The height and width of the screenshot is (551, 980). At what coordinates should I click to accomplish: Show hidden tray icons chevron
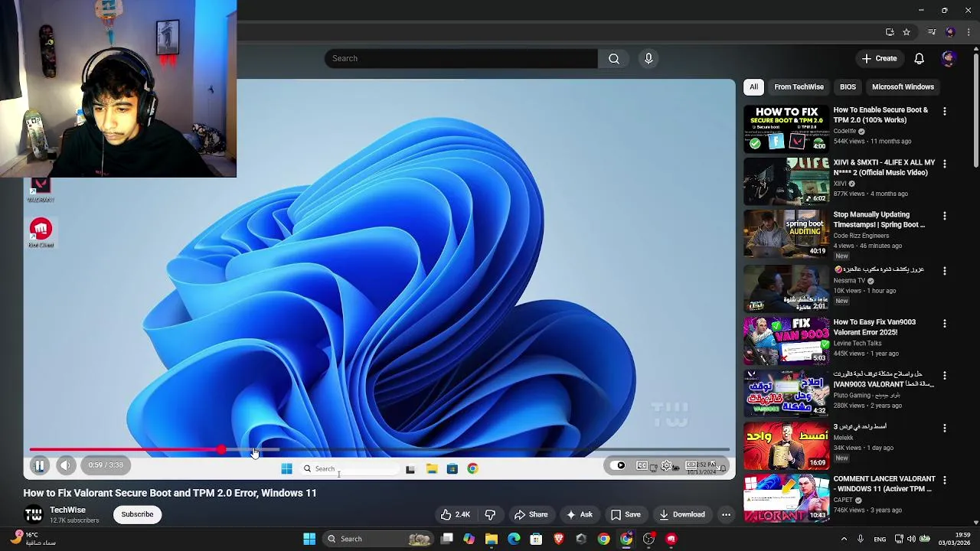coord(844,539)
